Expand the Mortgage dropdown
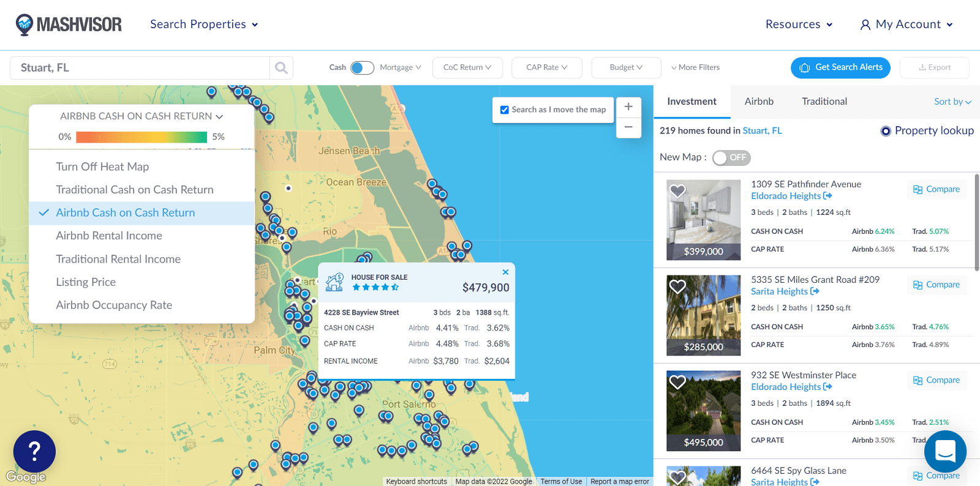Image resolution: width=980 pixels, height=486 pixels. click(x=401, y=67)
